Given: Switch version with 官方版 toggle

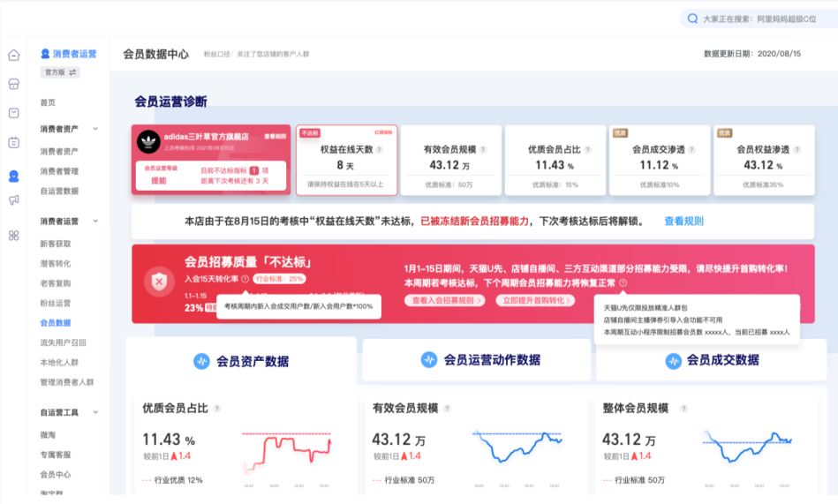Looking at the screenshot, I should [x=60, y=72].
